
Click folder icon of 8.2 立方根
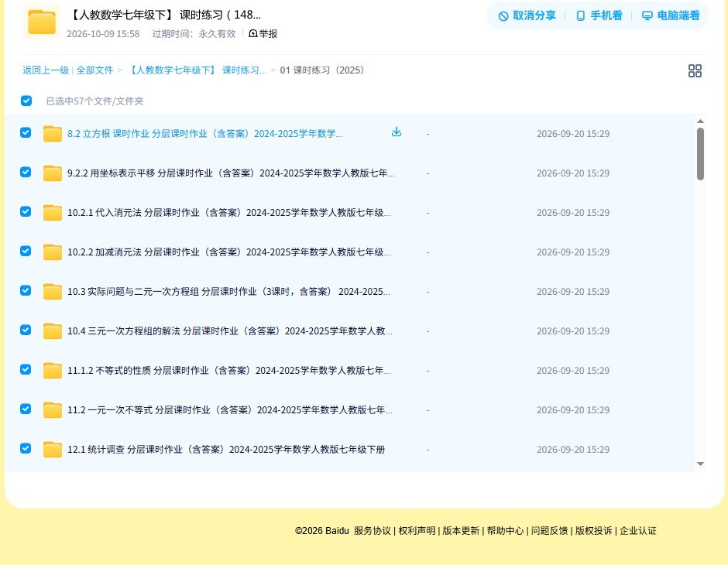[53, 134]
